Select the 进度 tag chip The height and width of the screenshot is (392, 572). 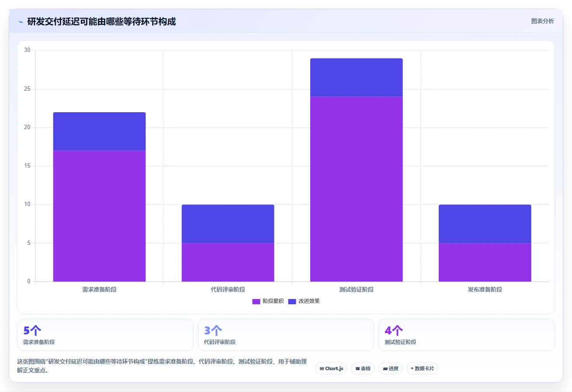pos(391,368)
